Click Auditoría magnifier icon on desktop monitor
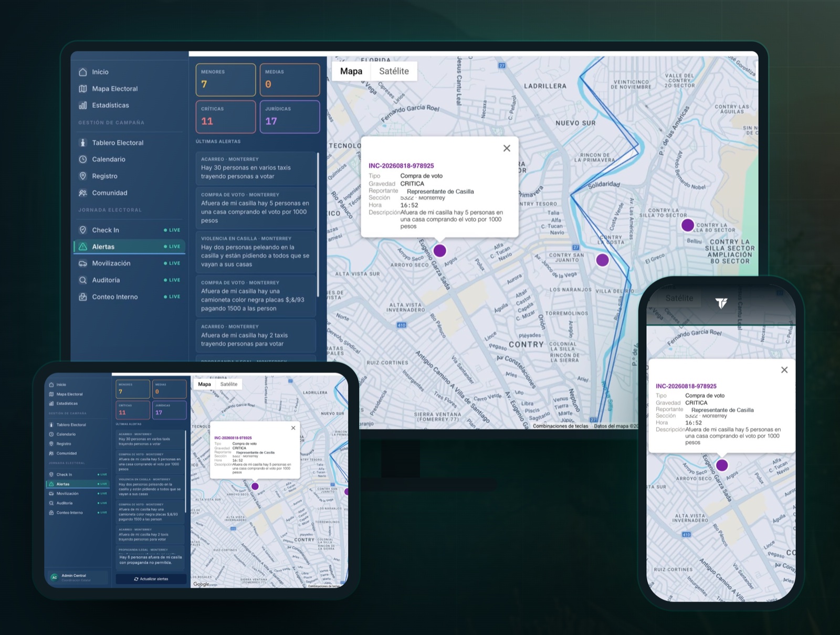The width and height of the screenshot is (840, 635). click(83, 280)
